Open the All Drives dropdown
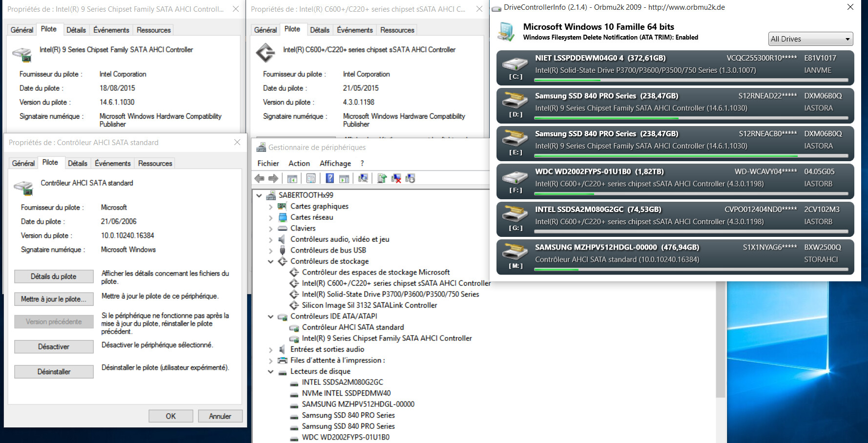Image resolution: width=868 pixels, height=443 pixels. click(811, 39)
